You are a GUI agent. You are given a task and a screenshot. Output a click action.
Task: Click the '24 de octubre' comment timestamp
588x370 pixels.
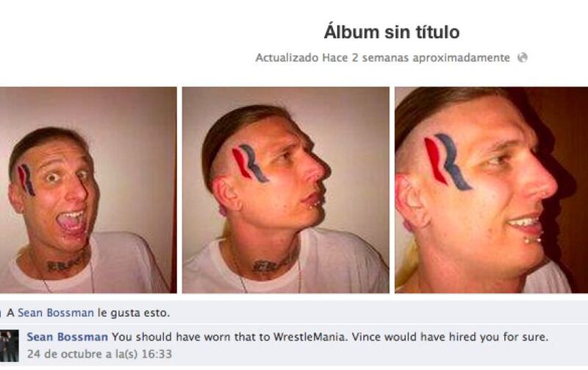99,354
